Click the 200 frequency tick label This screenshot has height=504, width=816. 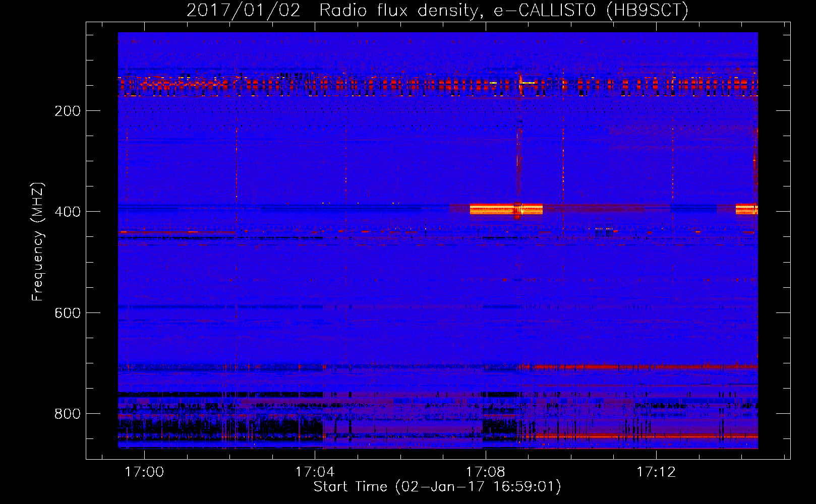point(68,111)
